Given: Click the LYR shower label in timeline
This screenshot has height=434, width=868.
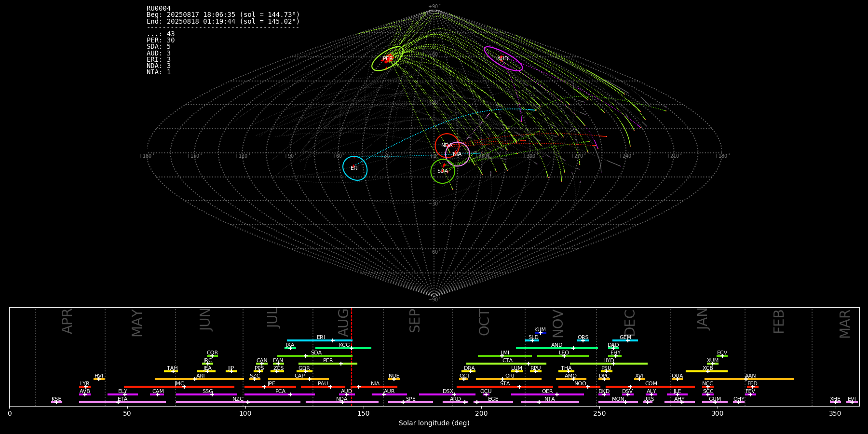Looking at the screenshot, I should (85, 384).
